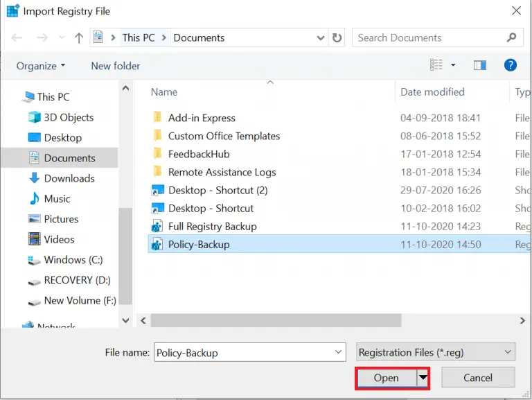Go up one folder level
This screenshot has height=400, width=532.
coord(79,37)
